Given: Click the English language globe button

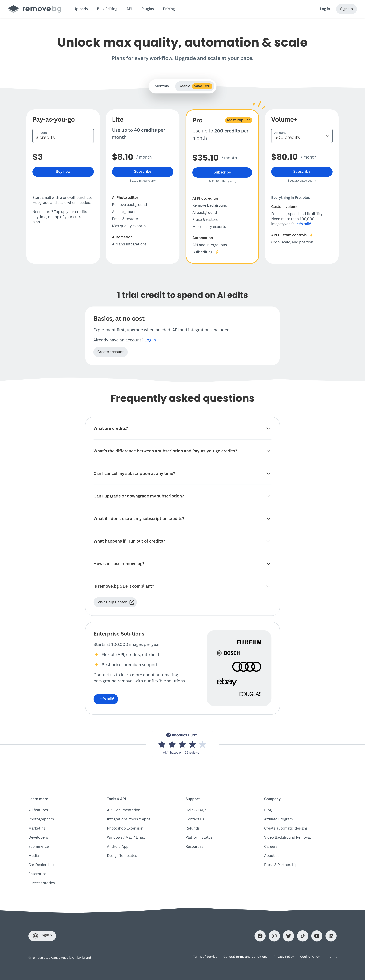Looking at the screenshot, I should tap(42, 936).
